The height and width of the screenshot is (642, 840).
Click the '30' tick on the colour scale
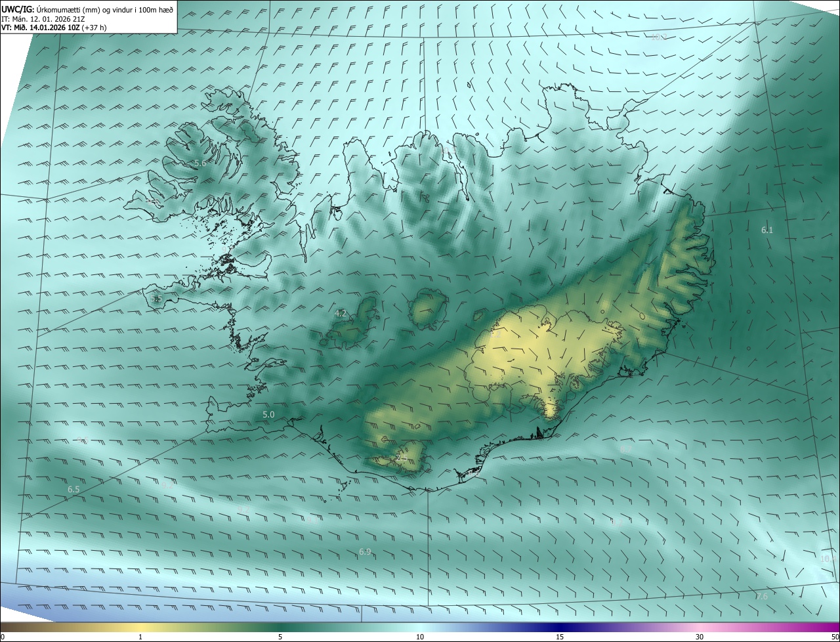[x=700, y=637]
